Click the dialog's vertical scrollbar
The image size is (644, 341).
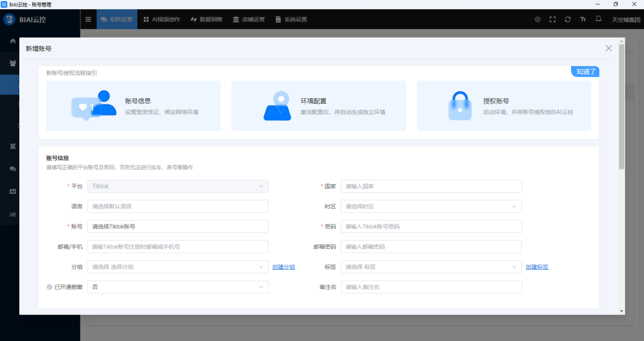coord(621,107)
